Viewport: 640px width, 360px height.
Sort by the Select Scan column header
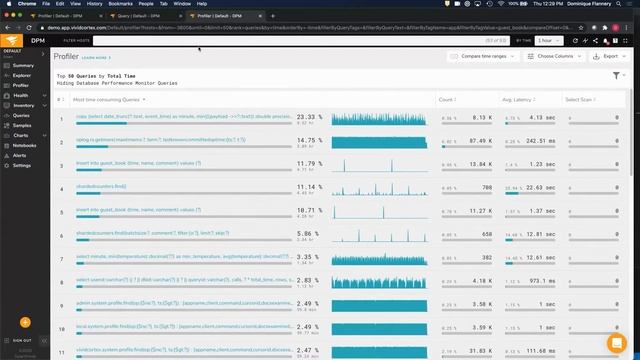(580, 100)
